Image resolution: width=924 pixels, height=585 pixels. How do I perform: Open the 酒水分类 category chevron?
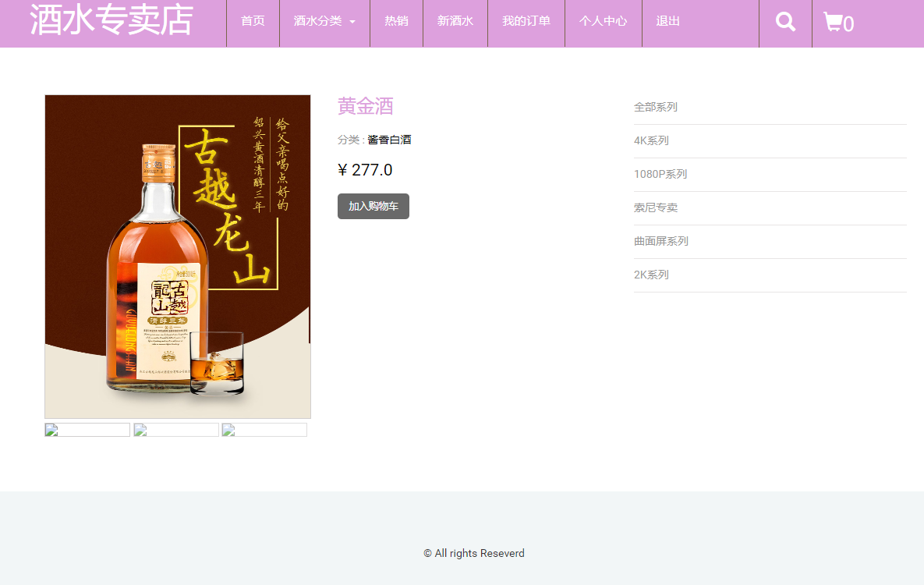[352, 22]
